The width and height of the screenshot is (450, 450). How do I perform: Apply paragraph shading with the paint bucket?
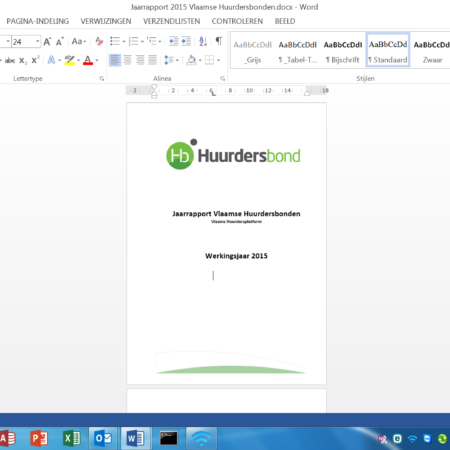(191, 60)
